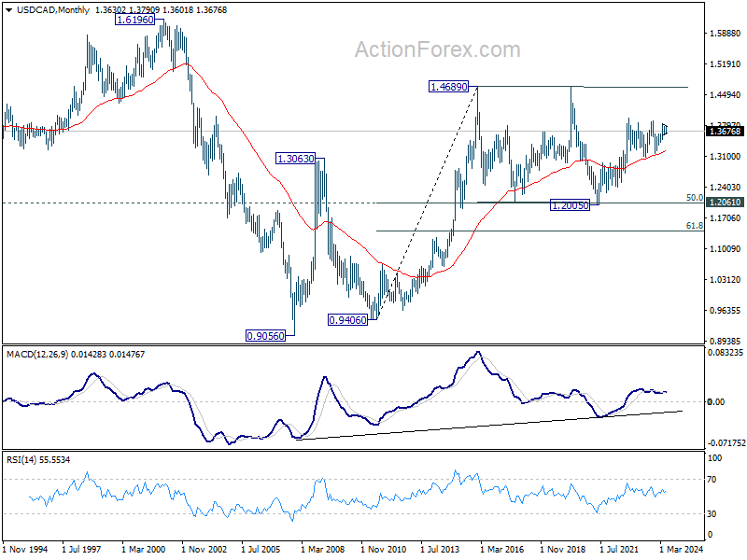
Task: Select the 1.46890 price label
Action: click(x=449, y=87)
